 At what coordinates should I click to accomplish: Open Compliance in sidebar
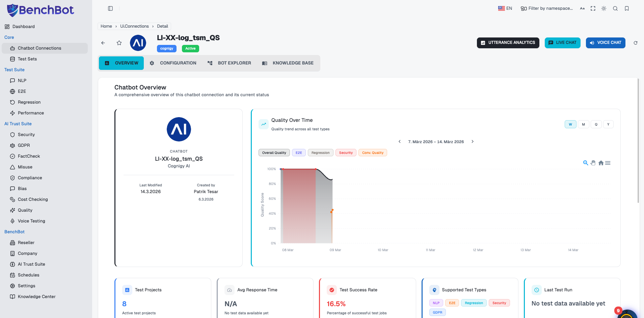pyautogui.click(x=45, y=178)
